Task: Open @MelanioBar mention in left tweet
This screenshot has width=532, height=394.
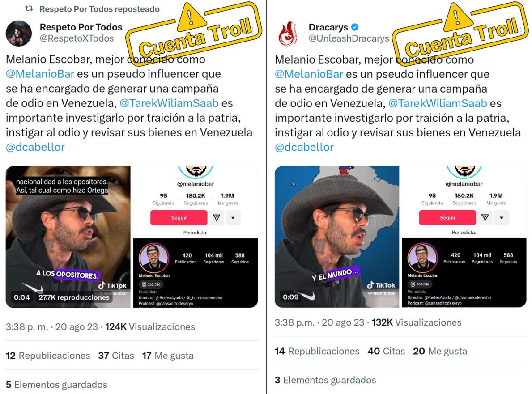Action: tap(40, 74)
